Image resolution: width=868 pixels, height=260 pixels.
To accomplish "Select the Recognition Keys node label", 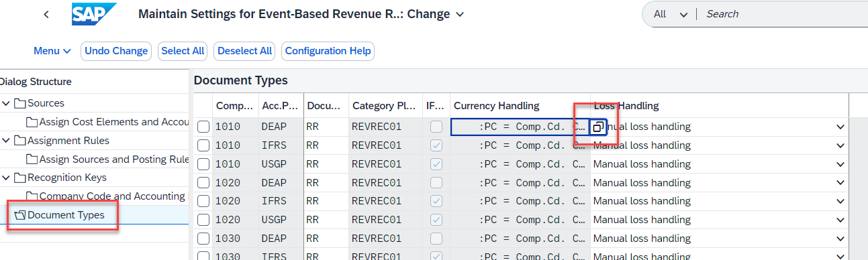I will point(66,178).
